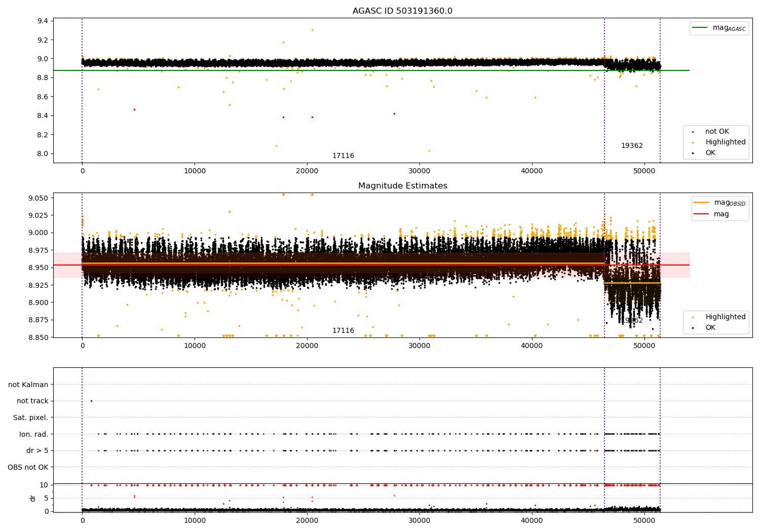Click the 8.4 y-axis tick label

43,116
